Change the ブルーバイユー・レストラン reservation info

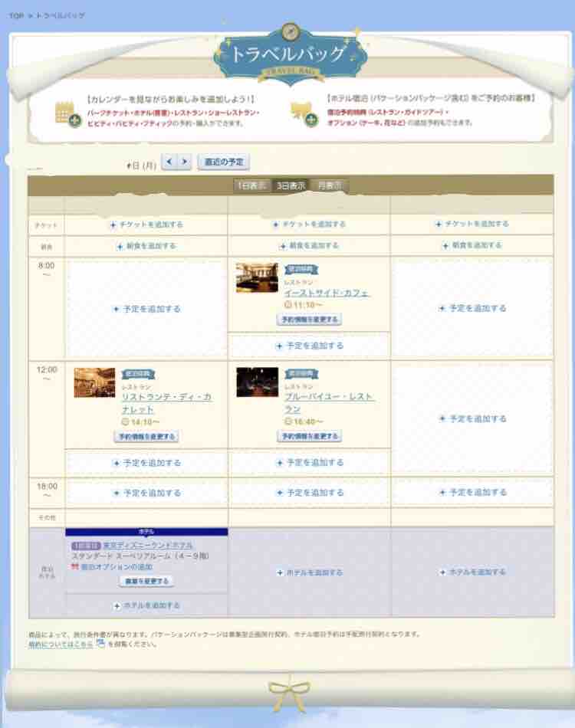point(309,437)
